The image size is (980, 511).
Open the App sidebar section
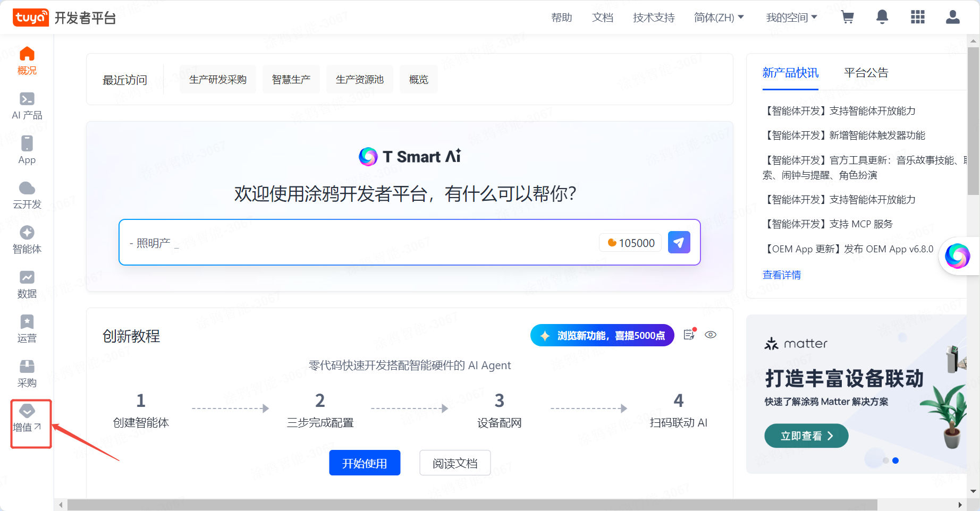(x=27, y=150)
